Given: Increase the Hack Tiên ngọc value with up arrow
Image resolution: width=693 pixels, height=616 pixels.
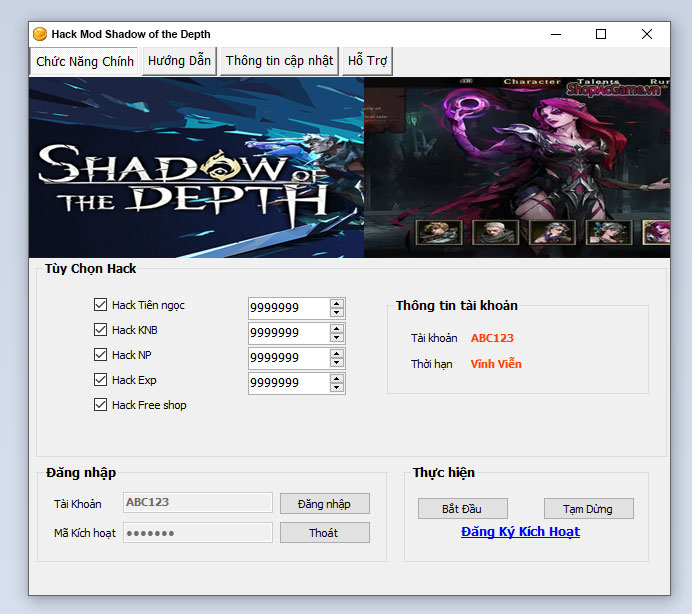Looking at the screenshot, I should click(x=337, y=304).
